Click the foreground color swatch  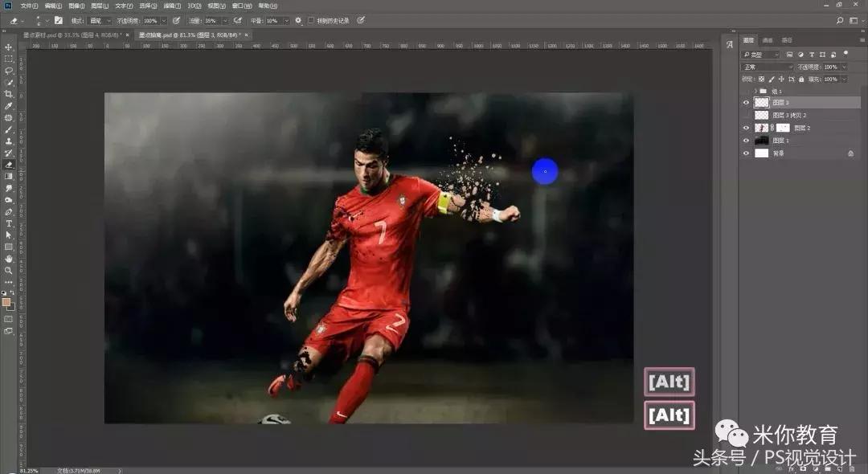pos(6,302)
